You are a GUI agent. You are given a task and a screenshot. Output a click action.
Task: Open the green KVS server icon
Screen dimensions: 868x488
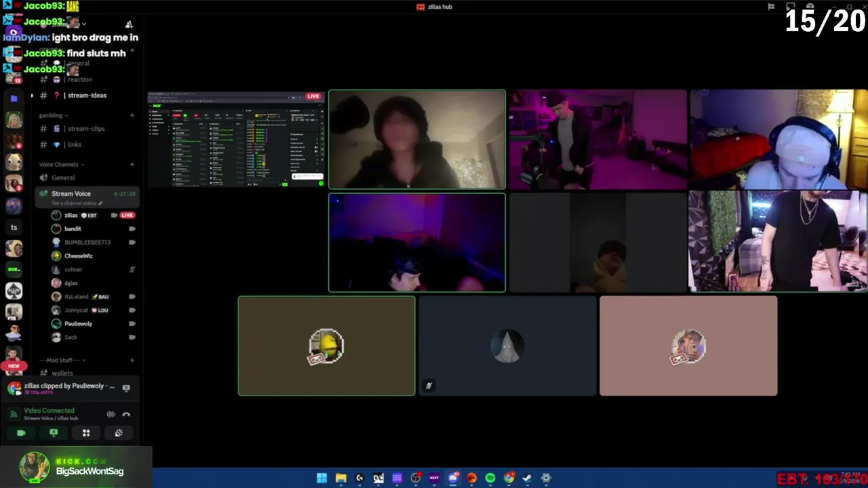click(14, 269)
